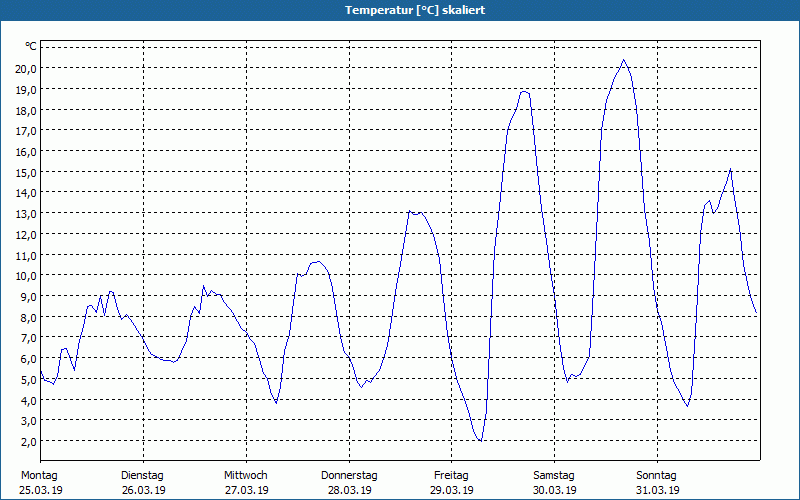The height and width of the screenshot is (500, 800).
Task: Click the Donnerstag day label
Action: click(x=348, y=475)
